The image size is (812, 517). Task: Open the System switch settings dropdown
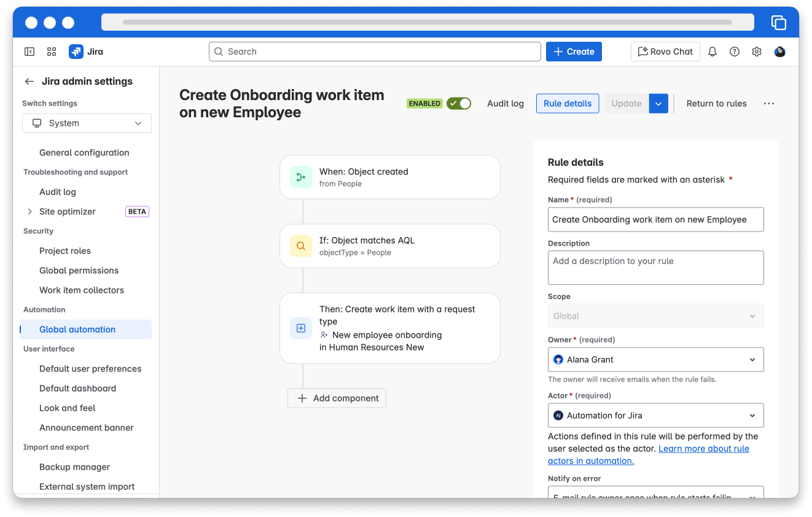pyautogui.click(x=87, y=123)
